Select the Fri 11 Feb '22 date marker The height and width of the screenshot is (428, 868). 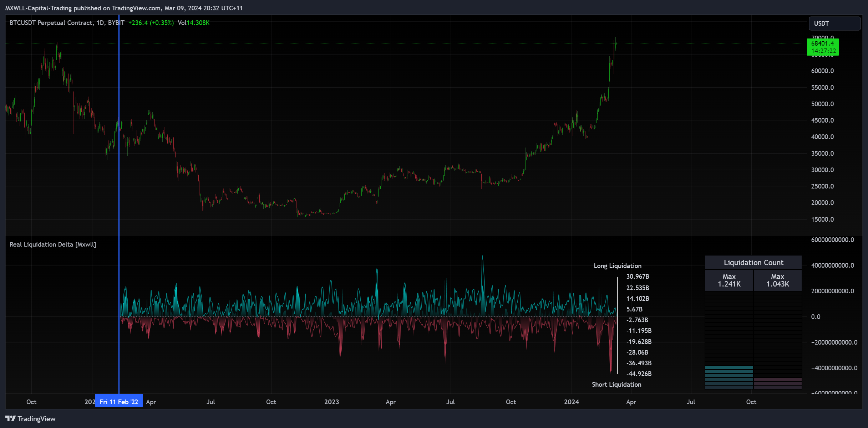pyautogui.click(x=119, y=402)
